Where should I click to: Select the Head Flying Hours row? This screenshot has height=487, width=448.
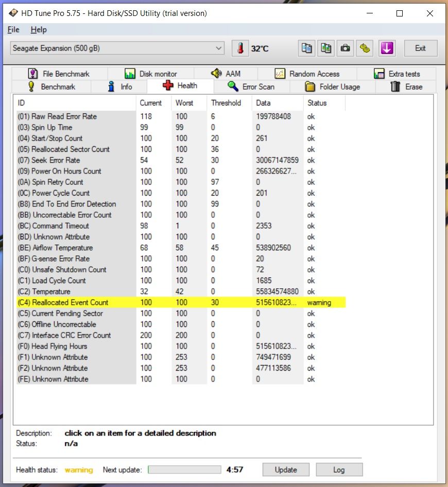[x=181, y=346]
